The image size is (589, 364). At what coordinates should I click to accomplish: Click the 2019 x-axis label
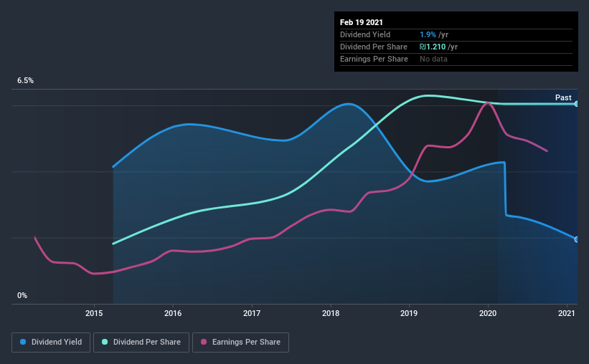(x=409, y=313)
